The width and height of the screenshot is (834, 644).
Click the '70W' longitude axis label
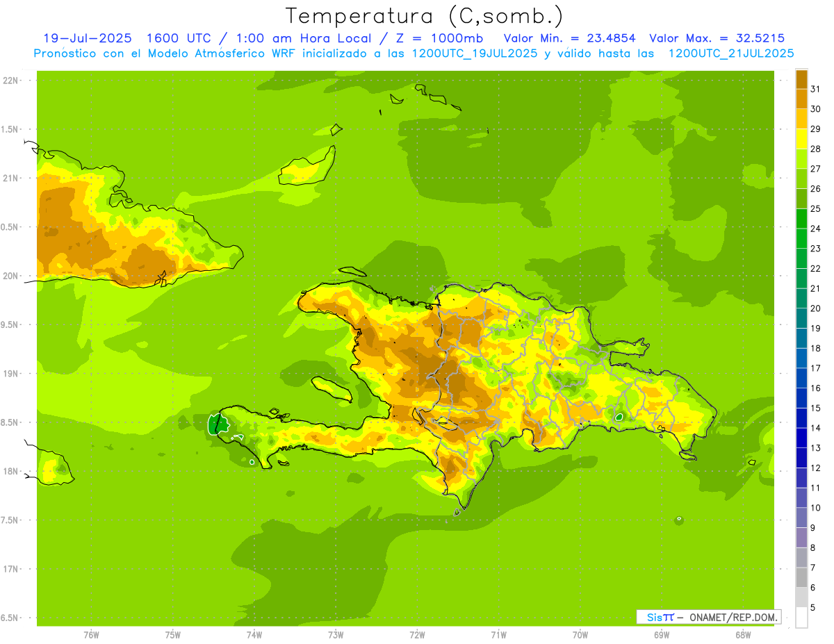tap(580, 635)
